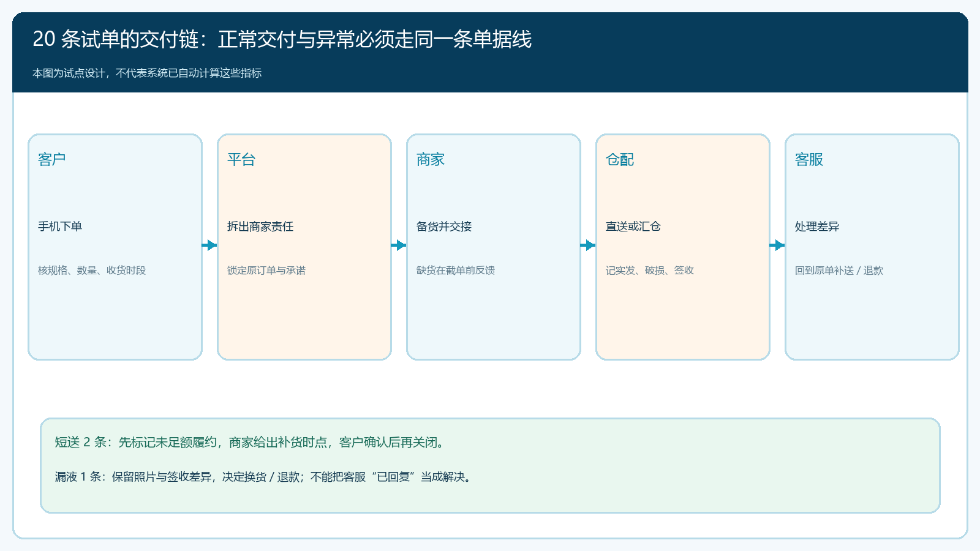Select the "客户" card heading
The height and width of the screenshot is (551, 980).
click(51, 159)
